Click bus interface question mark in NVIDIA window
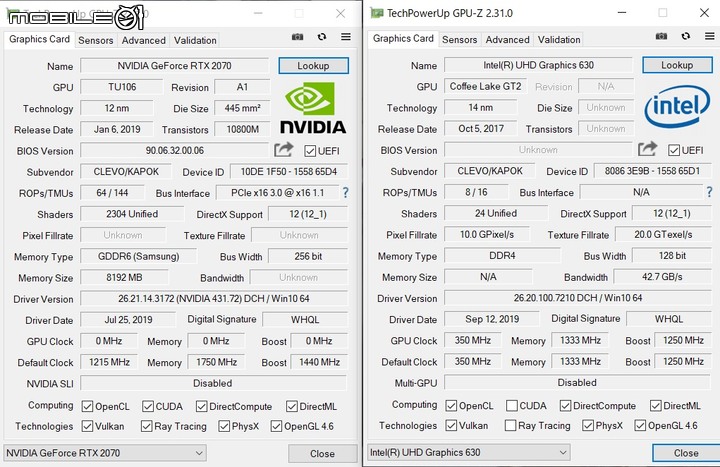 pos(345,193)
